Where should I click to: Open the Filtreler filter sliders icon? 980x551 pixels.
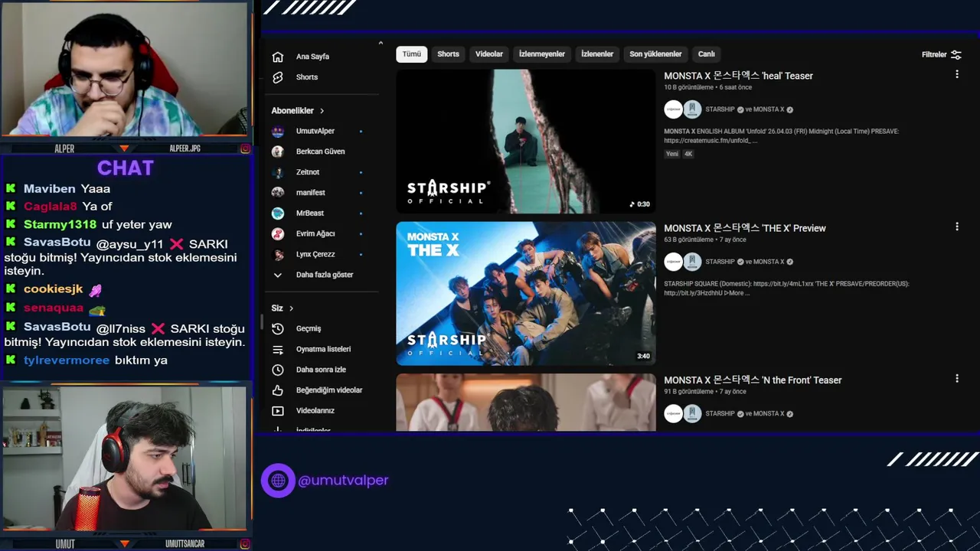tap(955, 54)
